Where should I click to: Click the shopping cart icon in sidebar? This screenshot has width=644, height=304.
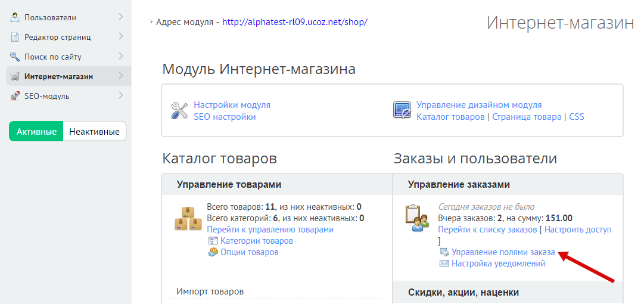pyautogui.click(x=15, y=76)
